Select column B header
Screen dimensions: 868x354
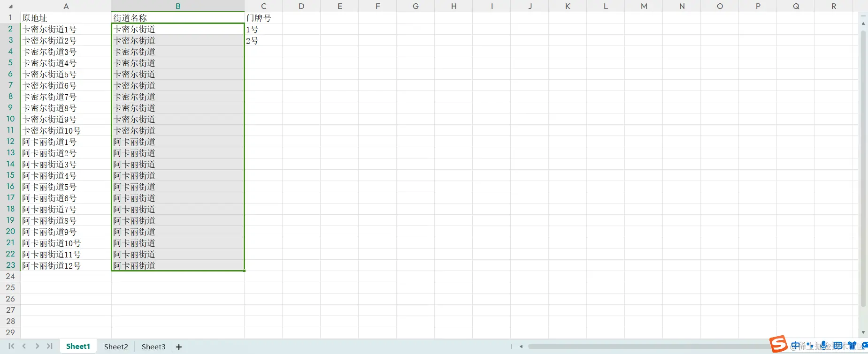pos(178,6)
